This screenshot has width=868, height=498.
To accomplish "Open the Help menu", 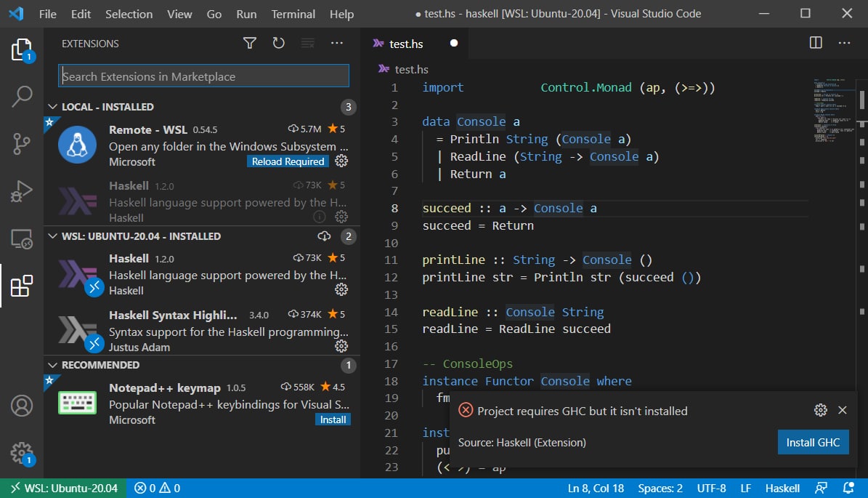I will pos(341,14).
